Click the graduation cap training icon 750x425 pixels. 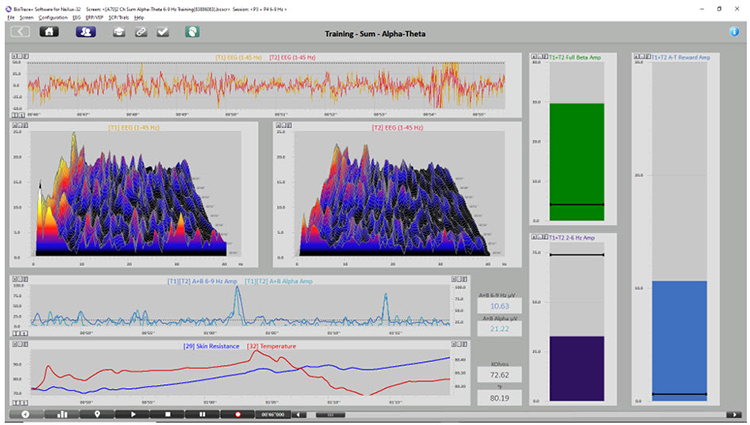point(117,32)
